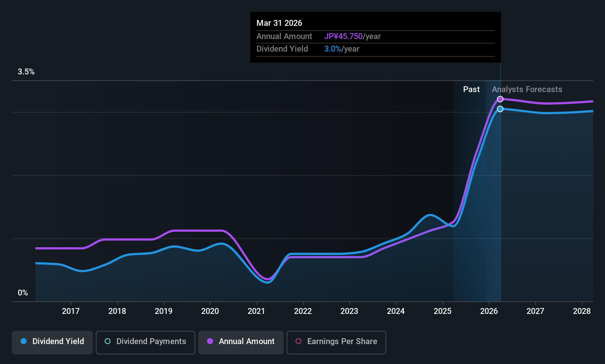Click the 3.0%/year tooltip value
The height and width of the screenshot is (364, 605).
[x=342, y=49]
